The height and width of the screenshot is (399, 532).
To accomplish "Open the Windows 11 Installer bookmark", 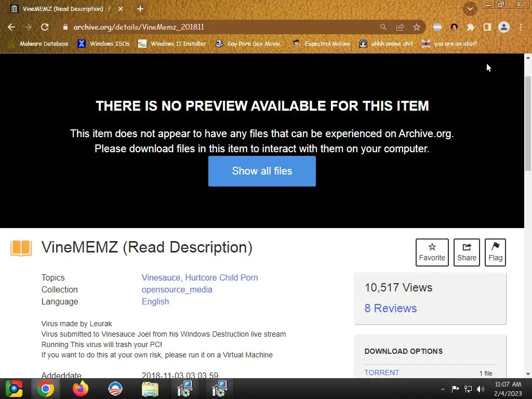I will point(172,44).
